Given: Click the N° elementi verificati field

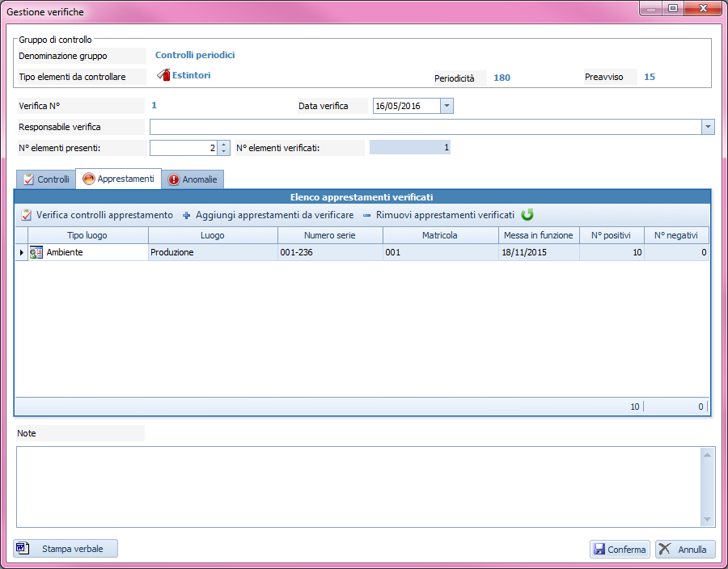Looking at the screenshot, I should 410,147.
